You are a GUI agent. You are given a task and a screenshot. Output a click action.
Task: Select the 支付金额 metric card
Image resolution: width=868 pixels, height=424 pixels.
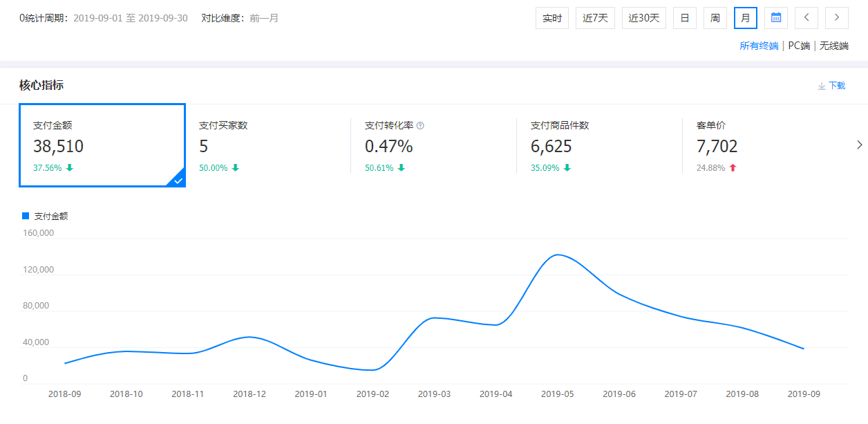tap(102, 145)
